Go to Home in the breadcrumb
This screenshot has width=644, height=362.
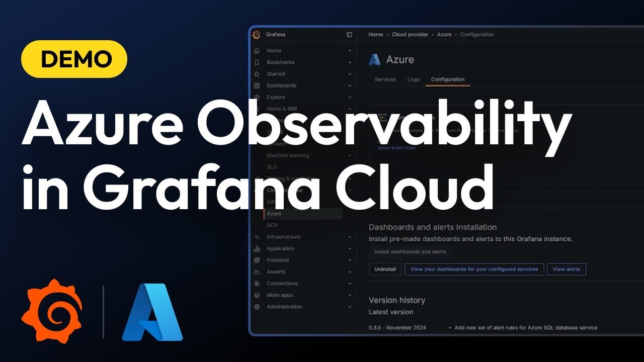click(376, 35)
